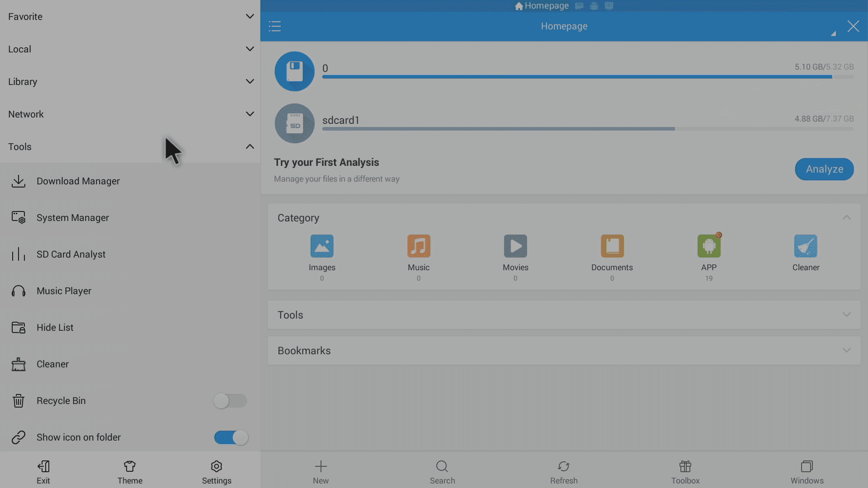Open internal storage 0 disk icon
868x488 pixels.
[x=295, y=71]
